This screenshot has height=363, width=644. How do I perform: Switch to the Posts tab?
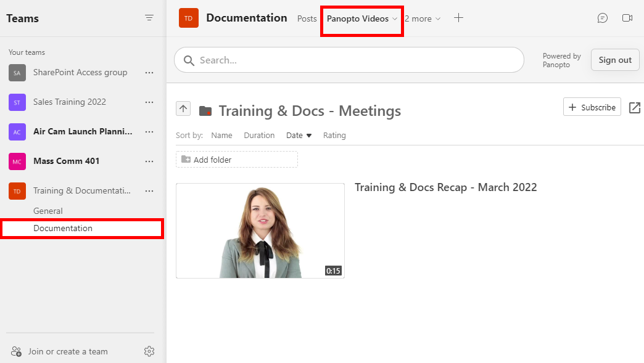tap(307, 18)
